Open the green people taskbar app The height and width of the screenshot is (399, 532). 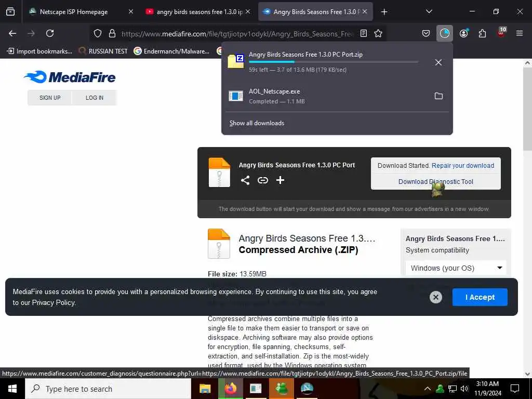click(x=281, y=389)
